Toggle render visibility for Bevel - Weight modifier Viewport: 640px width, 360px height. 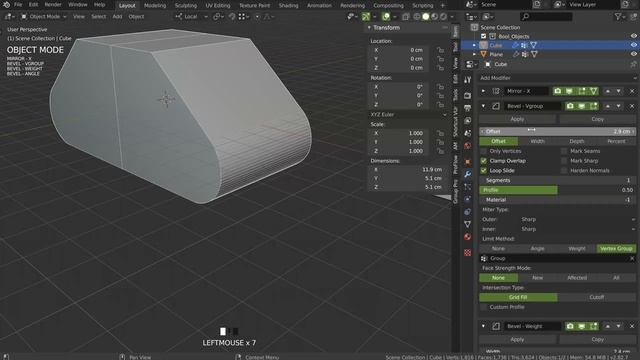click(570, 326)
